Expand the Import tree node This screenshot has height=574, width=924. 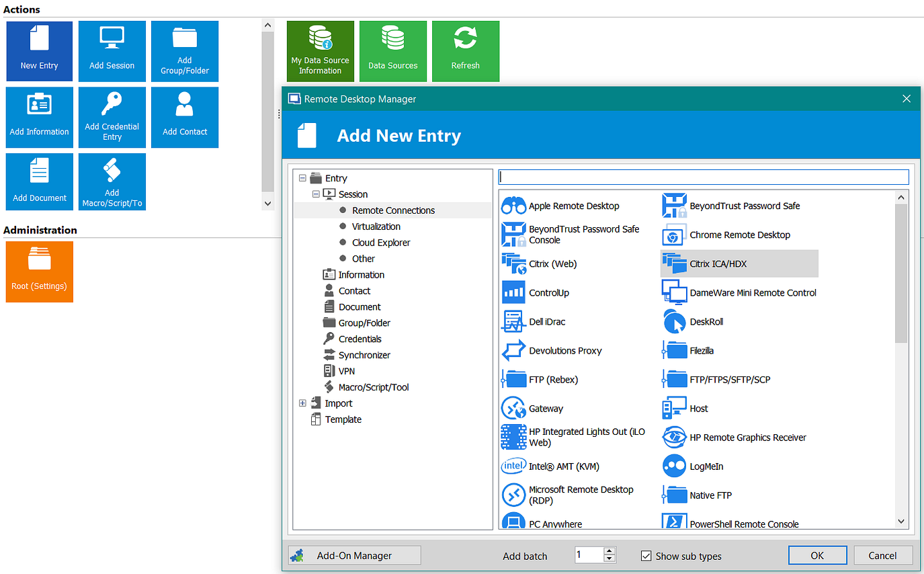click(302, 403)
